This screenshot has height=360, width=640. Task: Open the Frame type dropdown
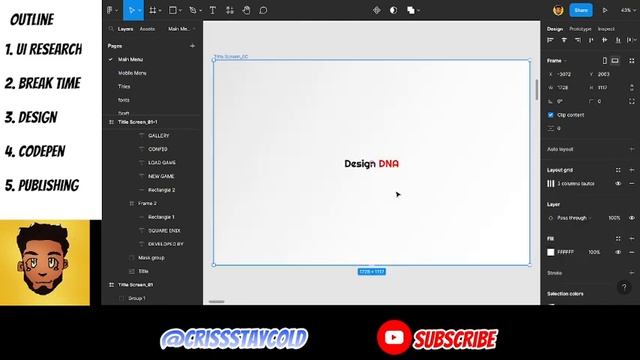(x=557, y=60)
